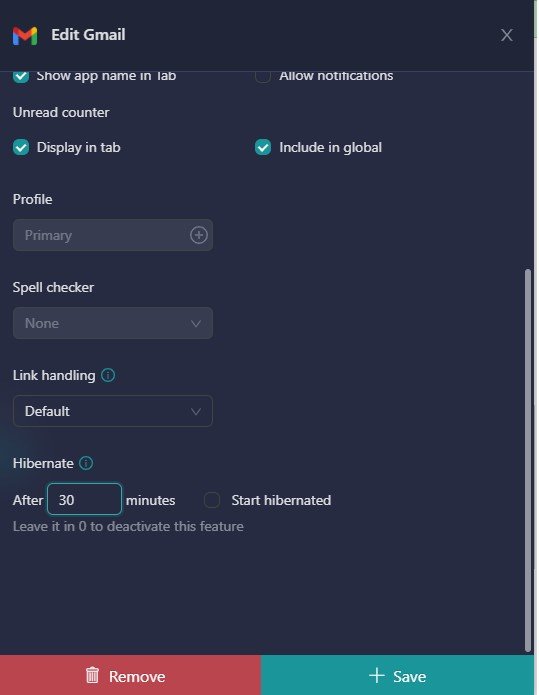Click the plus icon on Save
The width and height of the screenshot is (539, 695).
(x=377, y=675)
